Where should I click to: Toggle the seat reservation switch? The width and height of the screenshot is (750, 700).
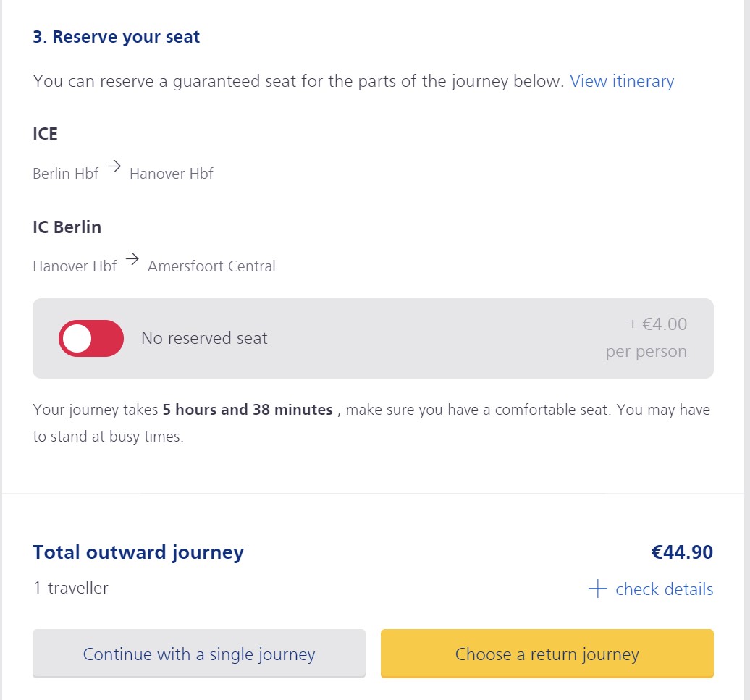point(91,338)
